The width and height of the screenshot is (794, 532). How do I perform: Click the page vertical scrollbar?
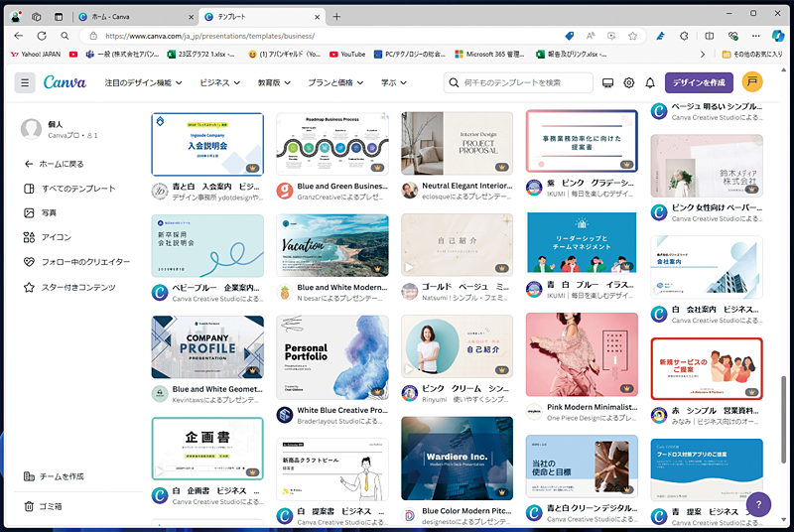point(784,418)
